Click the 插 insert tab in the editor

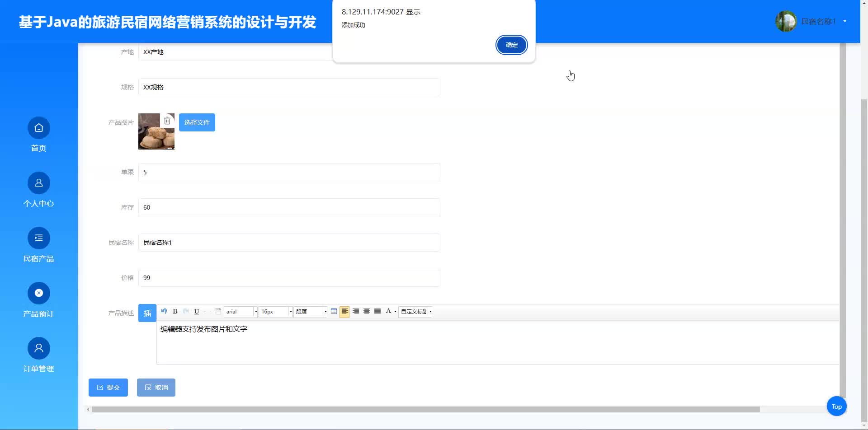(147, 313)
